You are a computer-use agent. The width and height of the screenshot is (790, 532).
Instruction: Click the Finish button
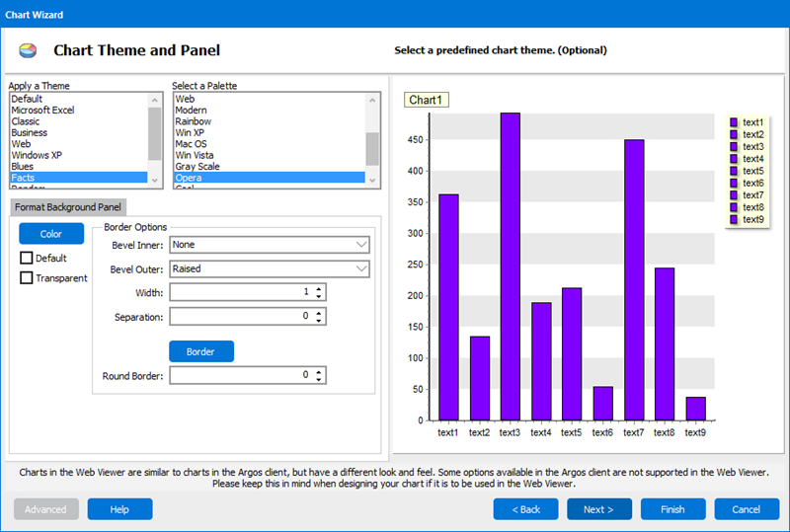click(x=672, y=509)
